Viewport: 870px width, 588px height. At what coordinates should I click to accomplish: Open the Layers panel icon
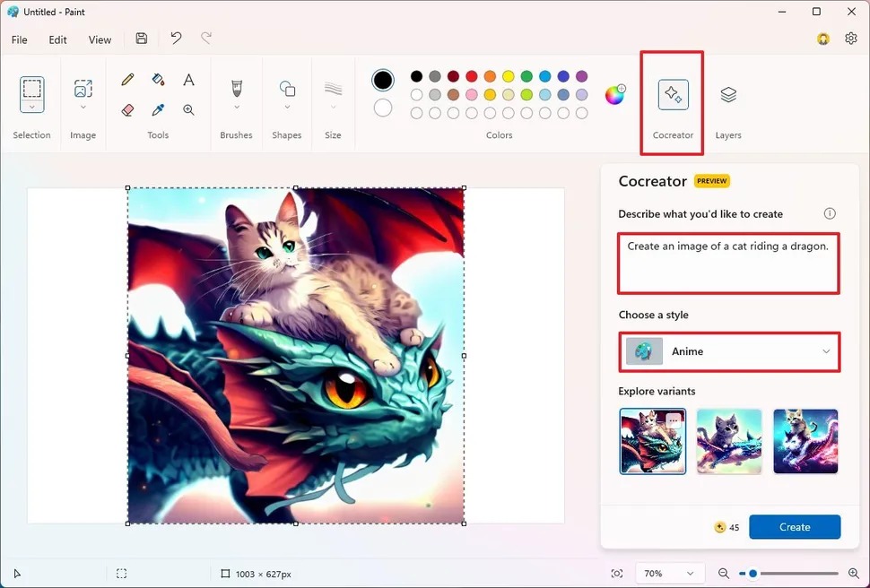pos(727,94)
